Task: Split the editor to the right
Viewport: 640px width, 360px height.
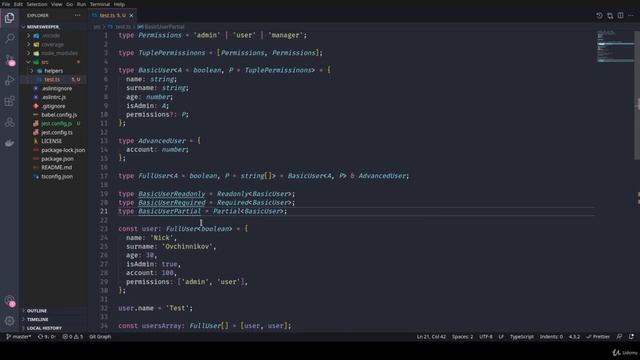Action: pyautogui.click(x=620, y=16)
